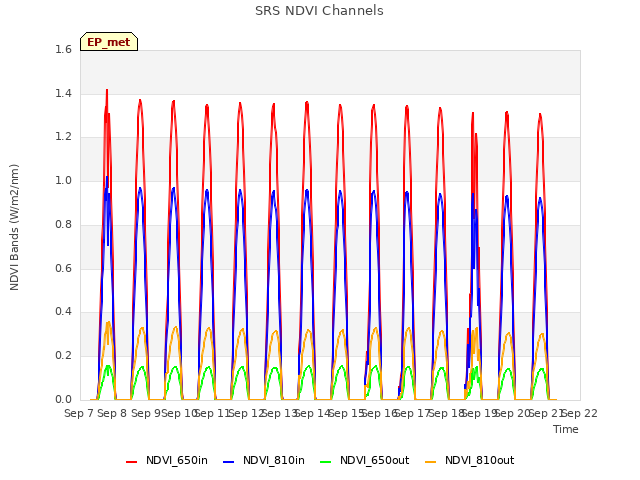Toggle NDVI_810out series in legend

click(470, 461)
